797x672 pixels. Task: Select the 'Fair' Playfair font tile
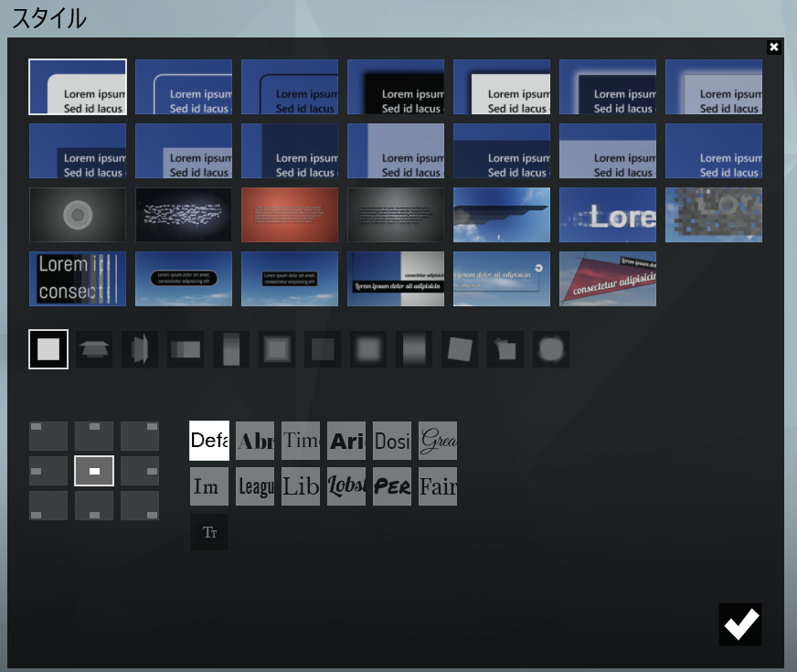[x=438, y=486]
